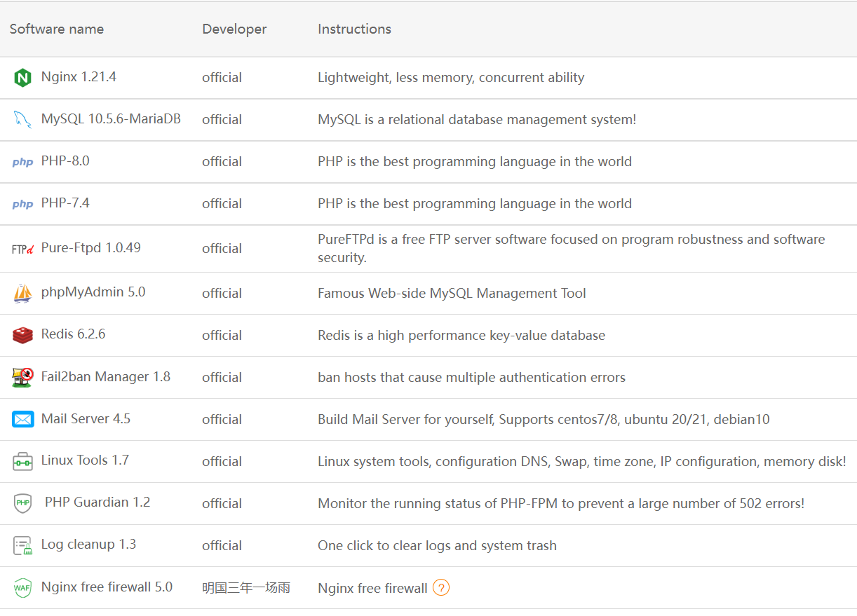Click the Instructions column header
The height and width of the screenshot is (616, 857).
(354, 29)
